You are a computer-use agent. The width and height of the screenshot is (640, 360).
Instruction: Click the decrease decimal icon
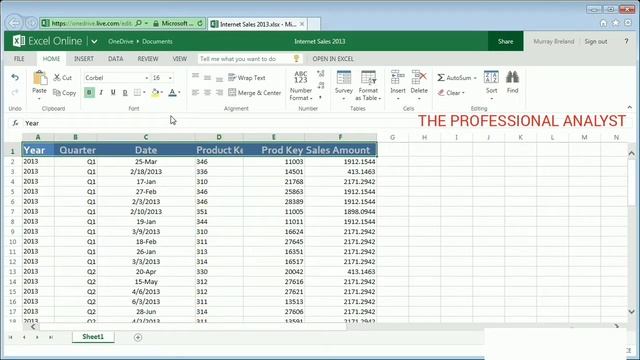321,86
